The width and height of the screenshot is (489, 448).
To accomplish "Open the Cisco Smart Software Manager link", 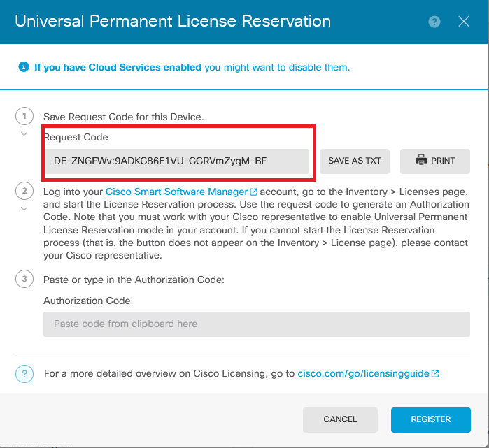I will click(x=177, y=192).
